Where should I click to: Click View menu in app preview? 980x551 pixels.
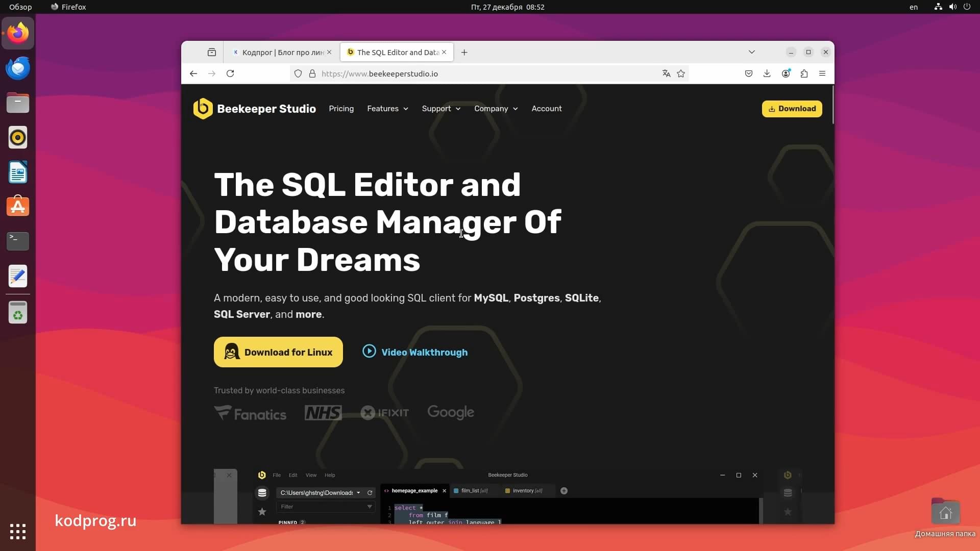pos(311,475)
